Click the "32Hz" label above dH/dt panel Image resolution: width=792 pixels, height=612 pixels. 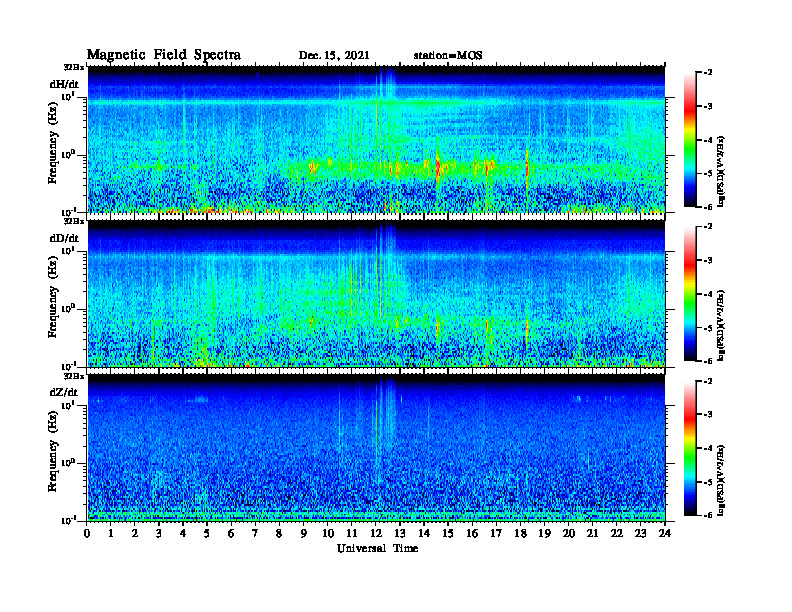74,67
